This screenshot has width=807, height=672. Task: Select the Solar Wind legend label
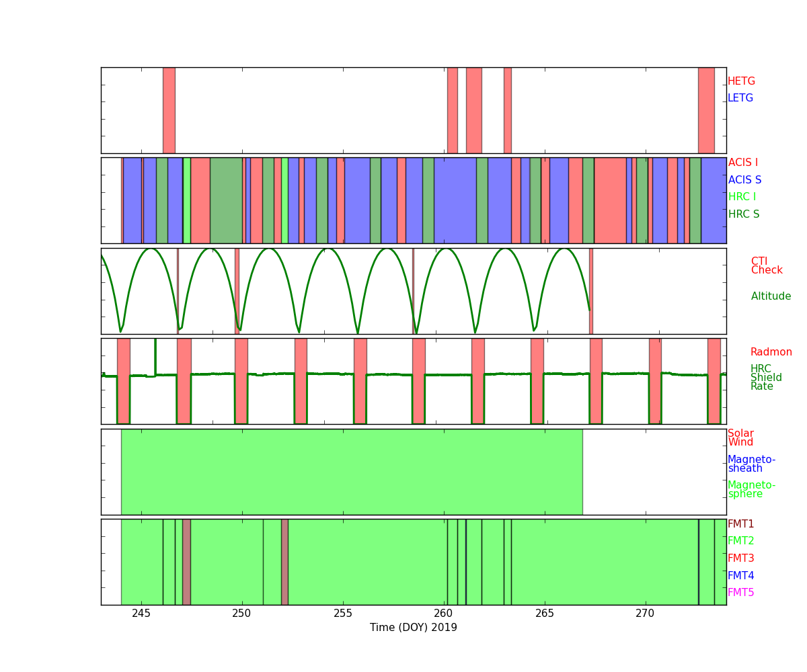click(740, 438)
